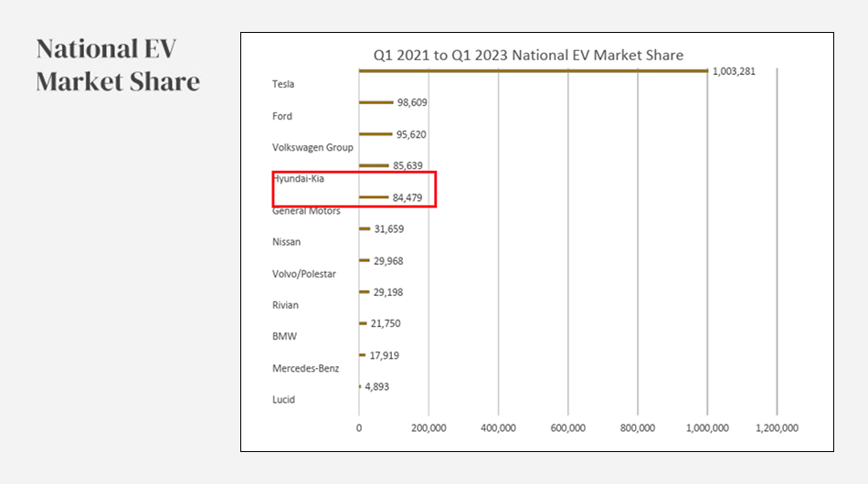Screen dimensions: 868x484
Task: Select the 29,198 data label
Action: [388, 292]
